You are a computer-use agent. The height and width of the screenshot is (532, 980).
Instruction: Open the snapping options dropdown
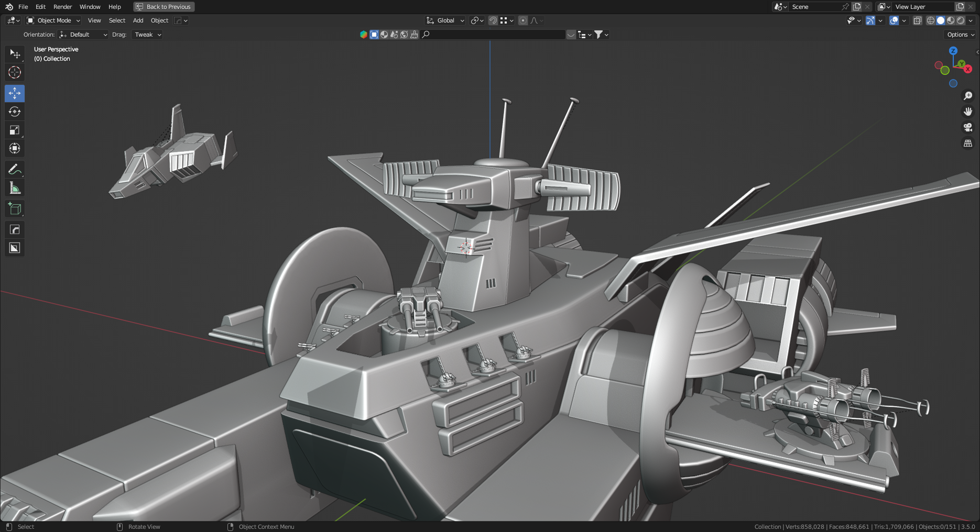pos(506,20)
